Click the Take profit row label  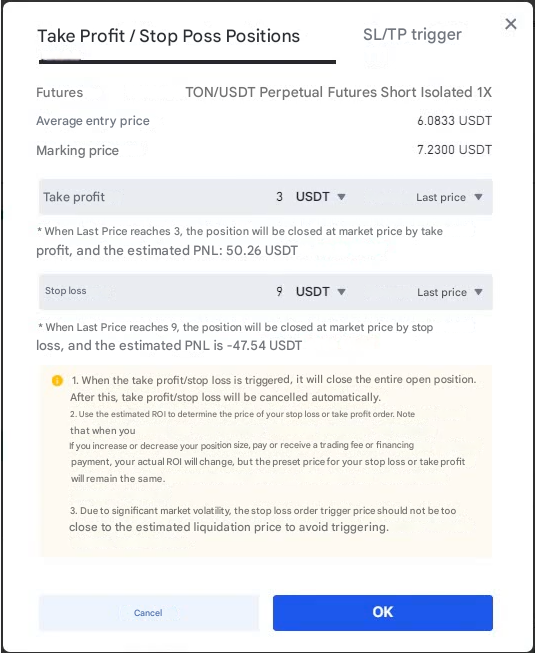click(x=74, y=197)
